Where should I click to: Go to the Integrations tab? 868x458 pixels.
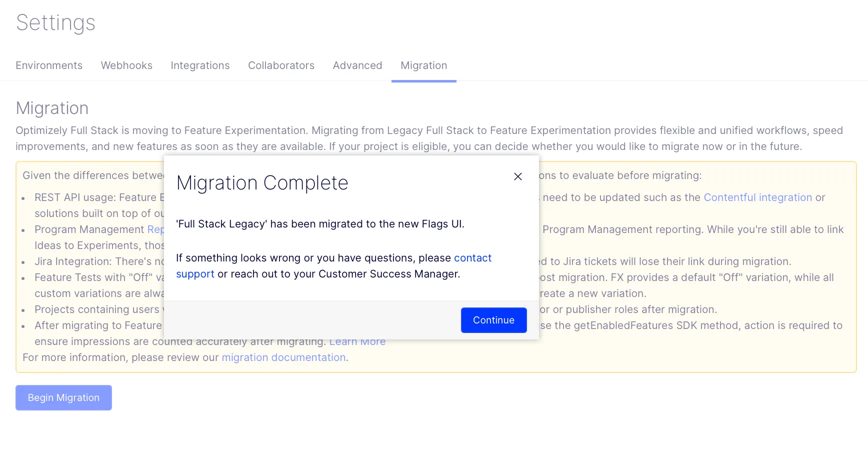click(200, 65)
